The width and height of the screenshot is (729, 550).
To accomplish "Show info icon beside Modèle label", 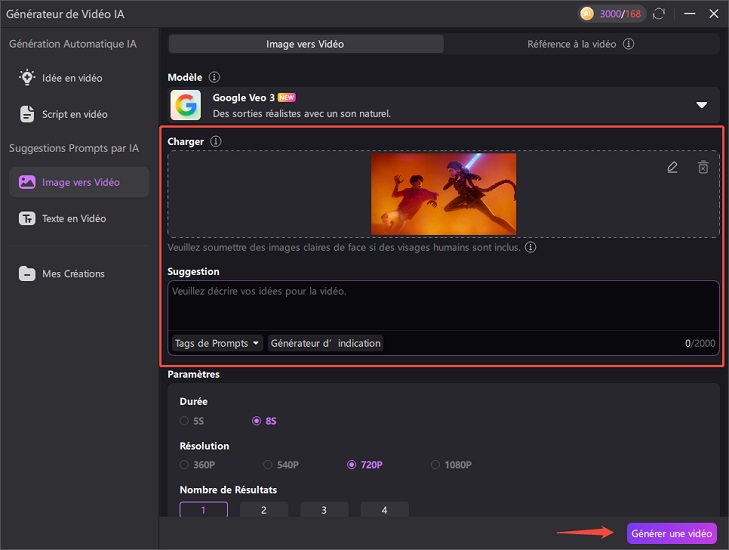I will tap(214, 77).
